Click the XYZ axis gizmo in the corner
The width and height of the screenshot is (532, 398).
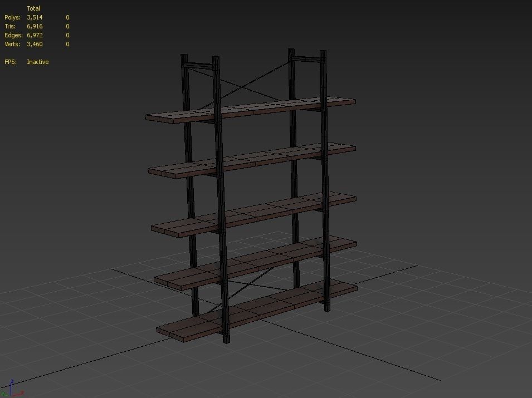[x=12, y=389]
